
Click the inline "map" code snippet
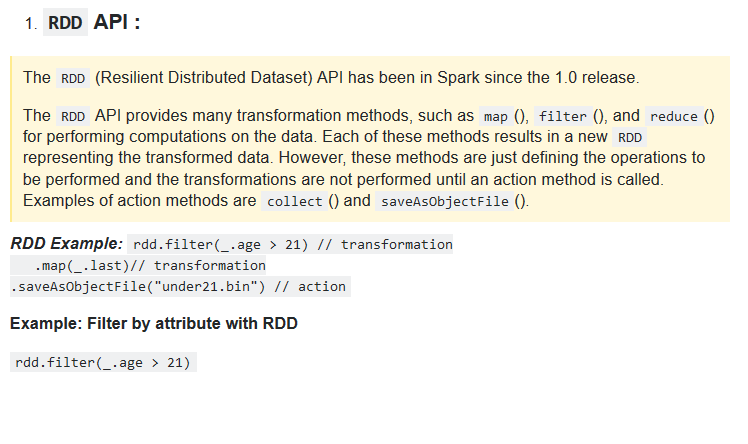[496, 116]
